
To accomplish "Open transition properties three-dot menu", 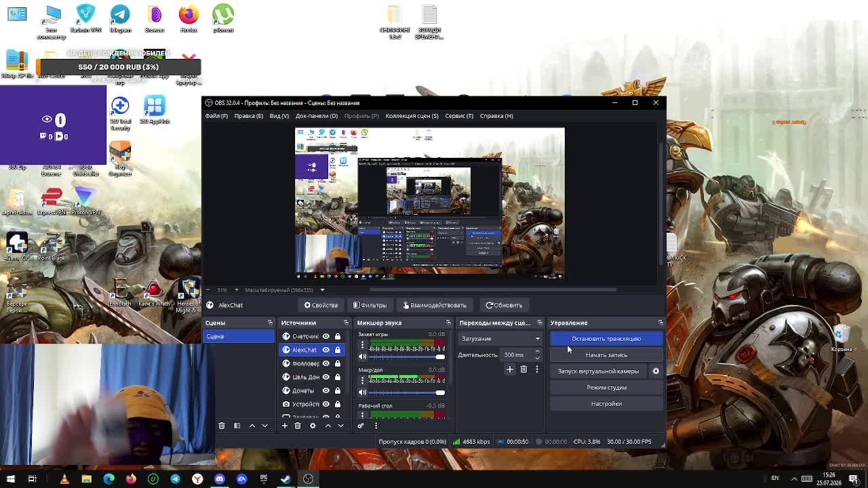I will [536, 369].
